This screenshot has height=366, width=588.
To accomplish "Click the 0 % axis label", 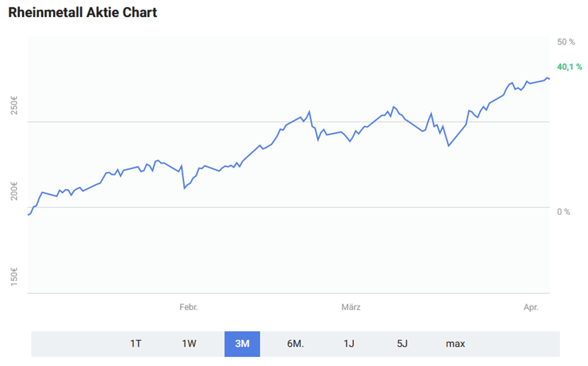I will (x=564, y=212).
